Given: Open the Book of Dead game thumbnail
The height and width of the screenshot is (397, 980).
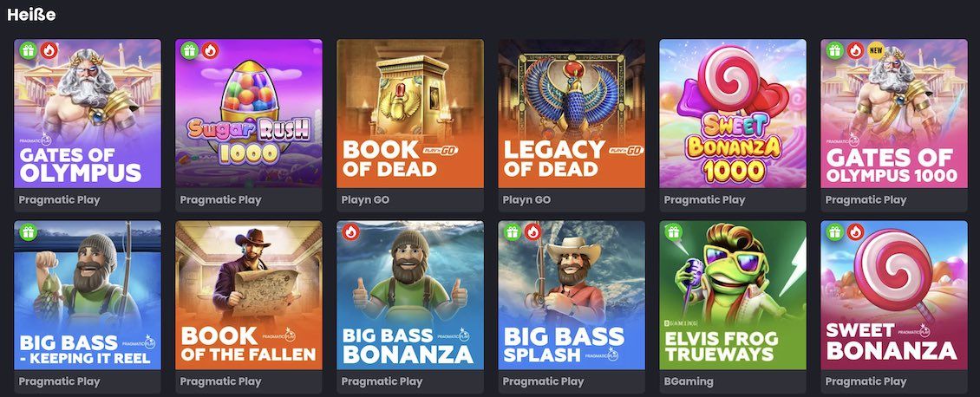Looking at the screenshot, I should [410, 114].
